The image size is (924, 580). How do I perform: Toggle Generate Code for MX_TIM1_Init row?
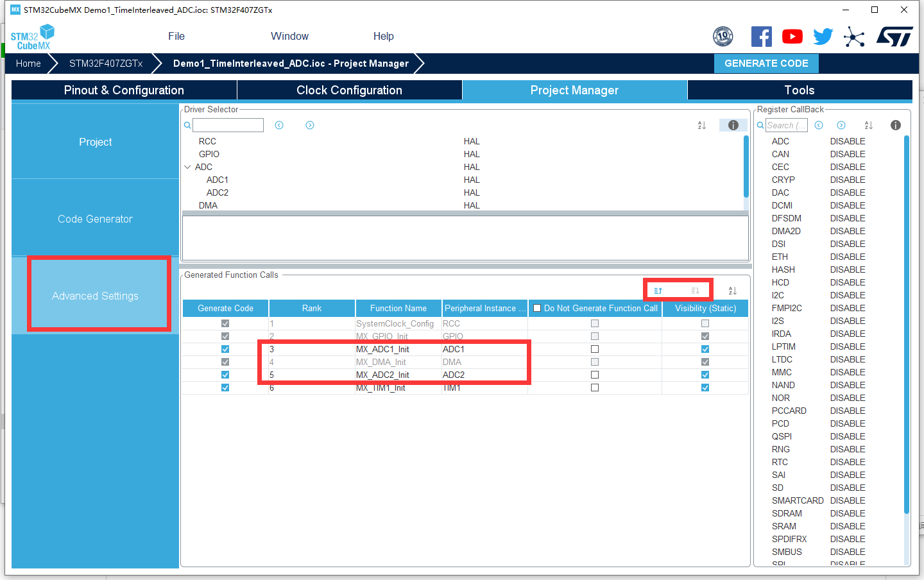225,388
